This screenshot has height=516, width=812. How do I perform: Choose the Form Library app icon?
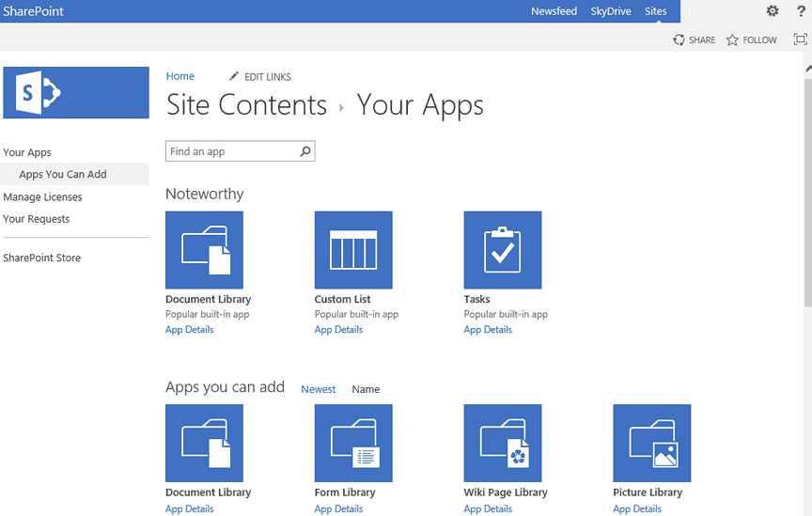point(353,443)
